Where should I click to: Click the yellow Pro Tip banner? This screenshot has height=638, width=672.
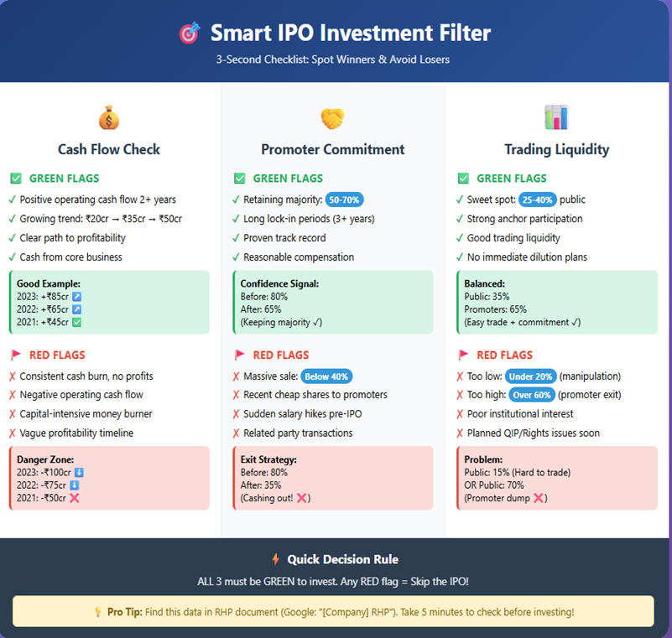tap(332, 612)
